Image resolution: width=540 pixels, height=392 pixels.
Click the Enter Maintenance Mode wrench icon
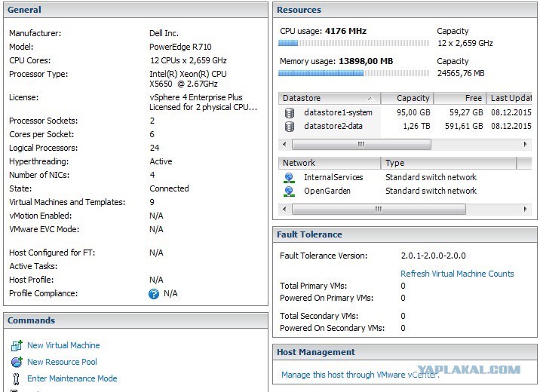click(x=16, y=378)
